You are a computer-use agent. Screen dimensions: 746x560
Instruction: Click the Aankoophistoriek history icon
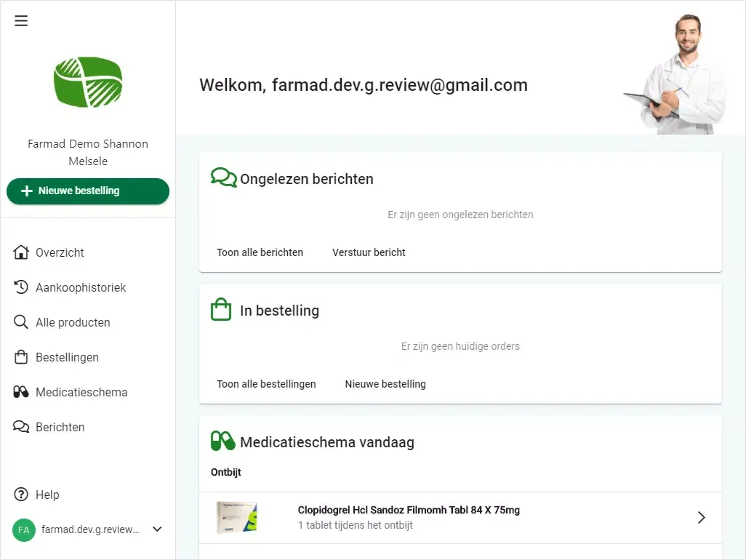(21, 287)
